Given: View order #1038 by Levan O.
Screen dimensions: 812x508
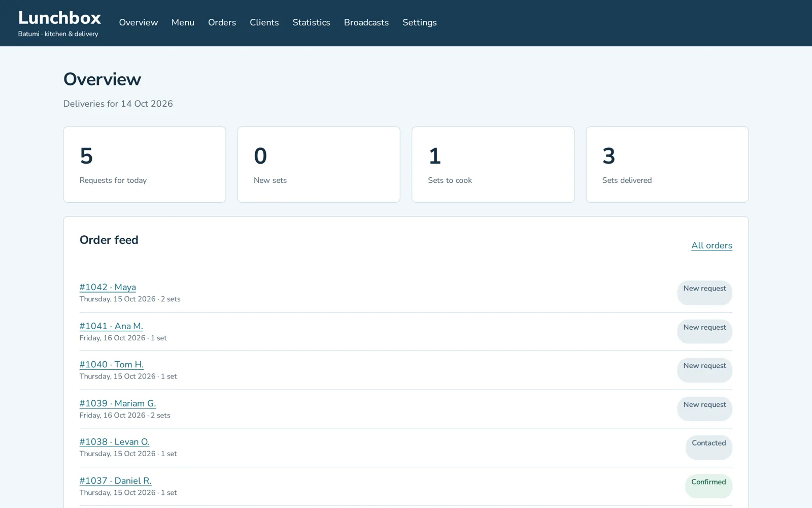Looking at the screenshot, I should 114,442.
